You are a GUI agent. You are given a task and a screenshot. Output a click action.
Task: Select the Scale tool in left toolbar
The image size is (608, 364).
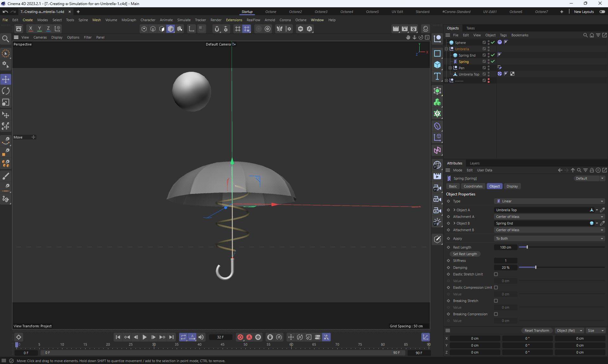(x=6, y=102)
